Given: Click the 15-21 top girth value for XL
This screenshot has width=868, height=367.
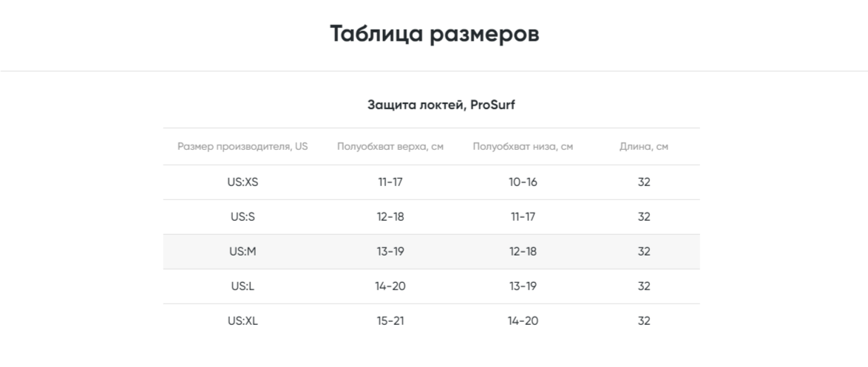Looking at the screenshot, I should click(x=390, y=321).
